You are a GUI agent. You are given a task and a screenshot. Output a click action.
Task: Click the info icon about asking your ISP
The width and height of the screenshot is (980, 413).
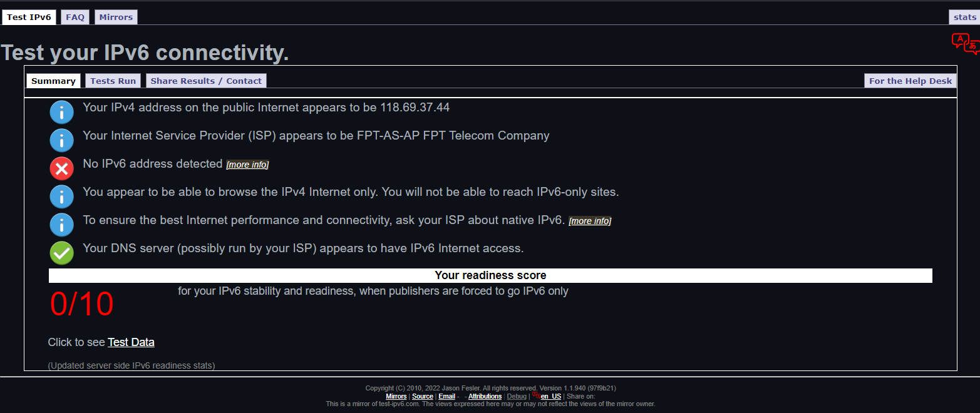click(61, 225)
